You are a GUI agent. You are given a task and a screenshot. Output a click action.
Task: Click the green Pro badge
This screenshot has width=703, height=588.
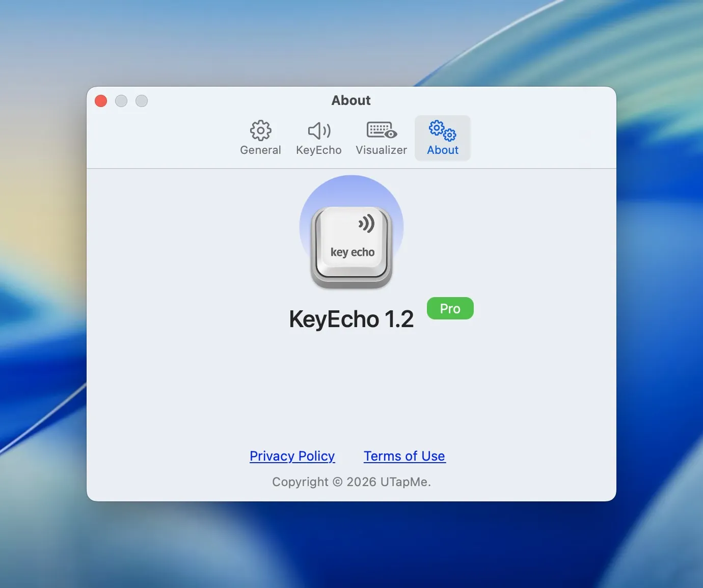click(x=450, y=308)
